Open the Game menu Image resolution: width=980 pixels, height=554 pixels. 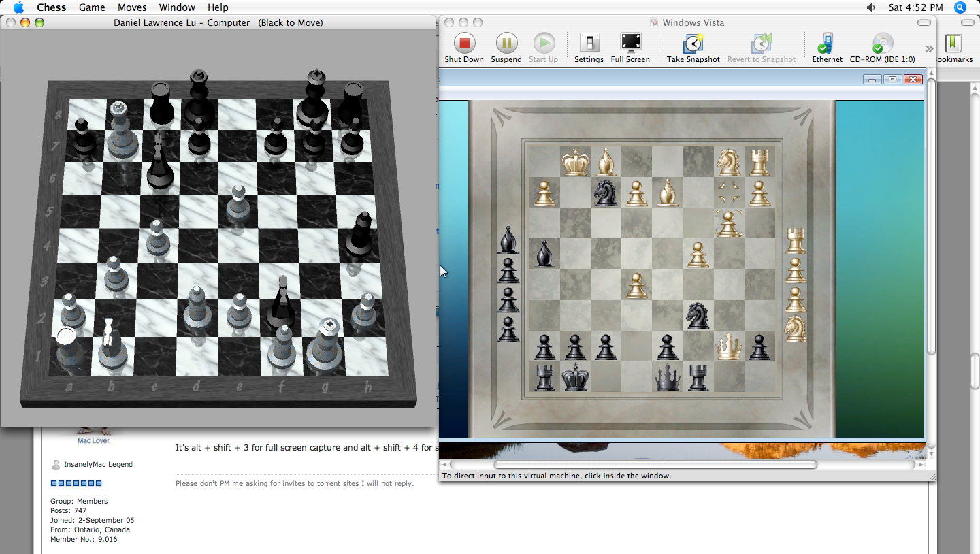(92, 7)
